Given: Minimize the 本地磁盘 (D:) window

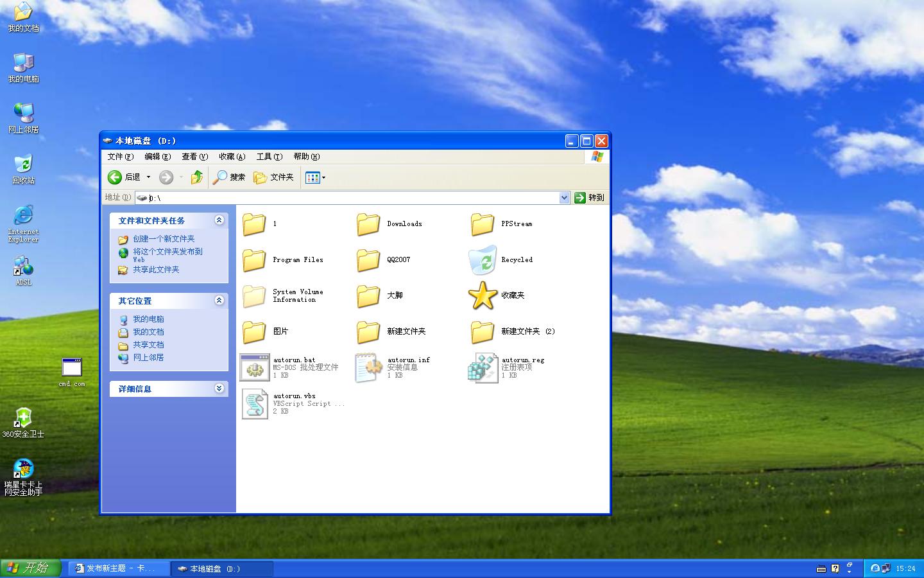Looking at the screenshot, I should (x=572, y=141).
